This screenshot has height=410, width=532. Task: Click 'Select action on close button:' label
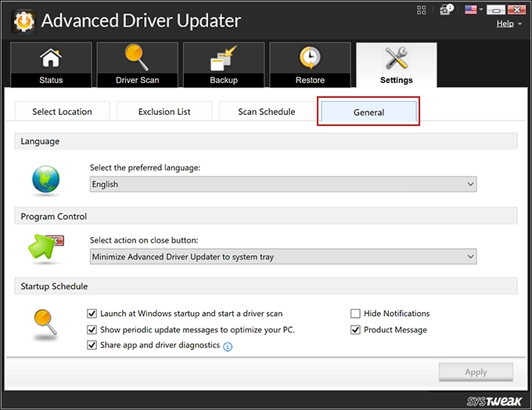coord(144,240)
